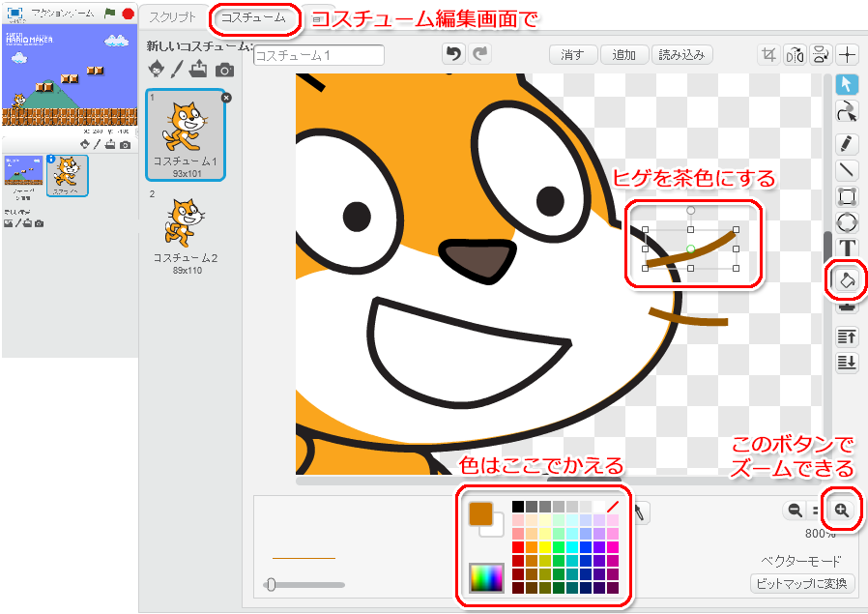Select the Pencil tool

tap(847, 144)
